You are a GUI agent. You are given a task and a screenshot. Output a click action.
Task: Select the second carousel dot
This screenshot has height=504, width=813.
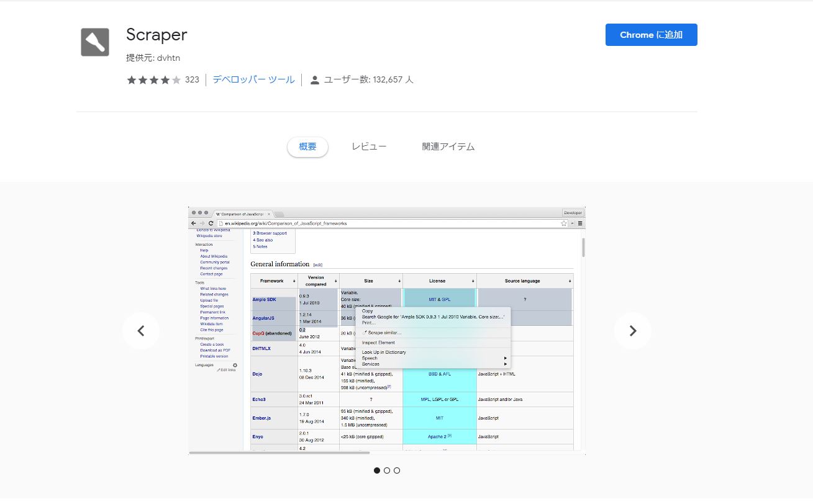pyautogui.click(x=387, y=470)
